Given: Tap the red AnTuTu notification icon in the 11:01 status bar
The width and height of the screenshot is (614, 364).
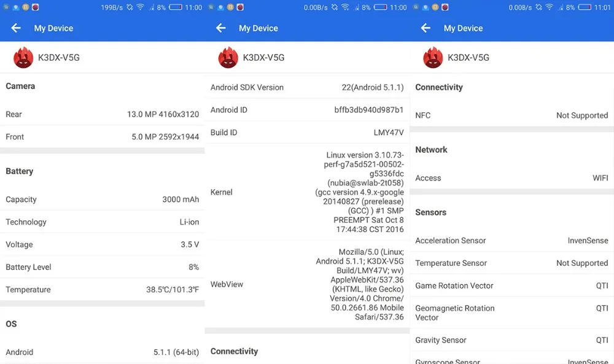Looking at the screenshot, I should (x=445, y=7).
